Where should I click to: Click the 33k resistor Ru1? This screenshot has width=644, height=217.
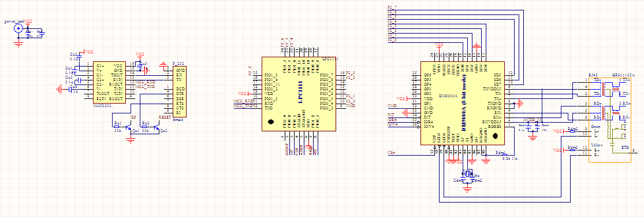[x=118, y=126]
